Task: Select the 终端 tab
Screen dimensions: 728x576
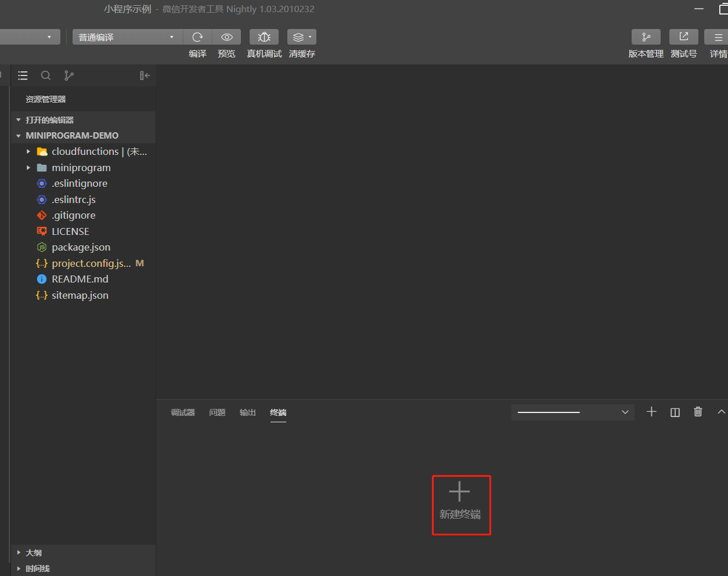Action: click(x=278, y=412)
